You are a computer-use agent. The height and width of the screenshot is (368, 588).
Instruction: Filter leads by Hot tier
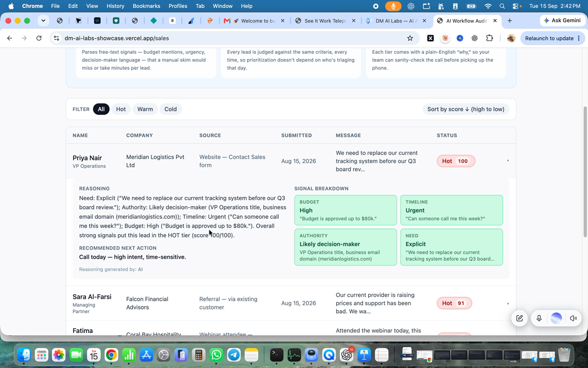(121, 109)
